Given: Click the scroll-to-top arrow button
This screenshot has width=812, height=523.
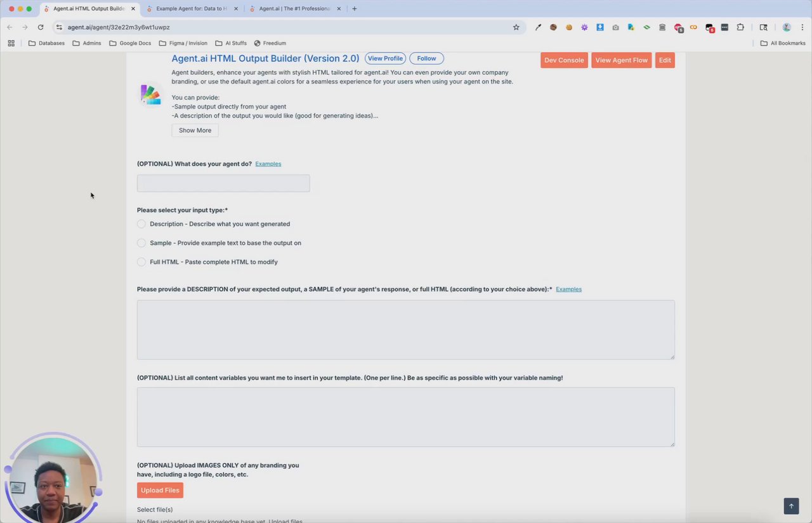Looking at the screenshot, I should 791,506.
